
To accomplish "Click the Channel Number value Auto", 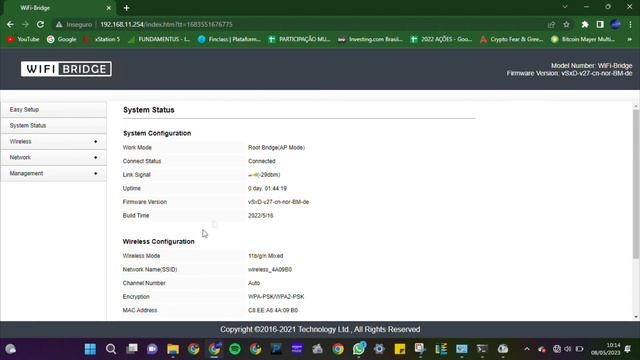I will (x=254, y=283).
